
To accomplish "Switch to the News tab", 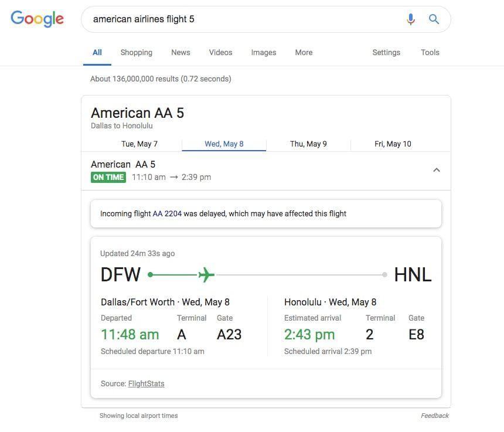I will click(x=181, y=52).
